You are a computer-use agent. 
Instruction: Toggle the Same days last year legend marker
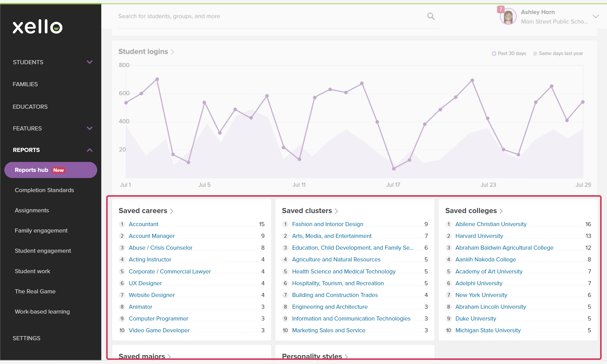(535, 53)
